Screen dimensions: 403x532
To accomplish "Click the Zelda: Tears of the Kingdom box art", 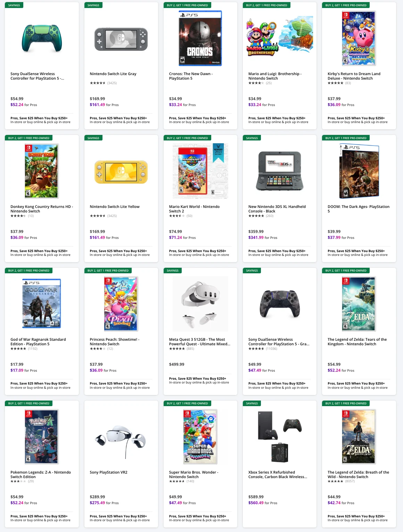I will click(x=358, y=303).
